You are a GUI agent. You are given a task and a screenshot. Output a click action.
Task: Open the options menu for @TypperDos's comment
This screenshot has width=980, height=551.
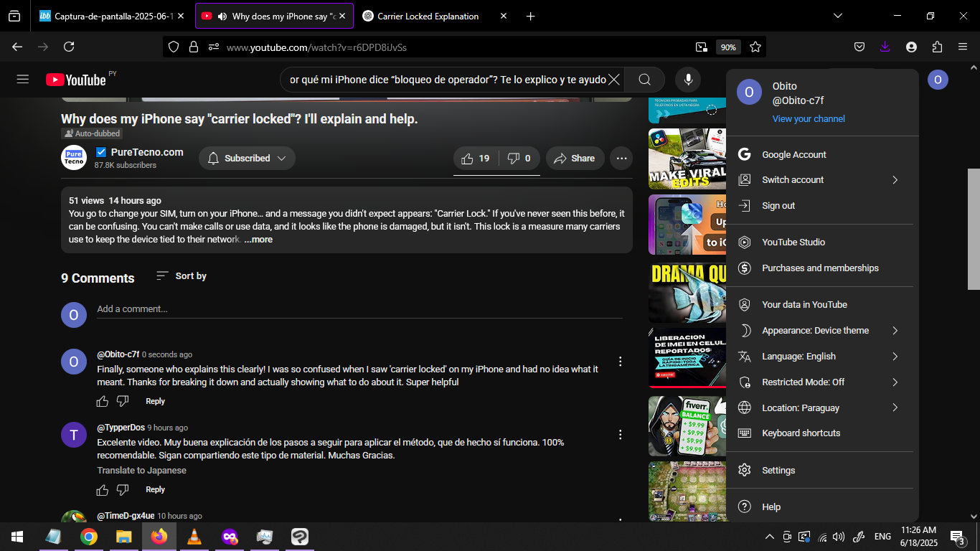(x=621, y=434)
